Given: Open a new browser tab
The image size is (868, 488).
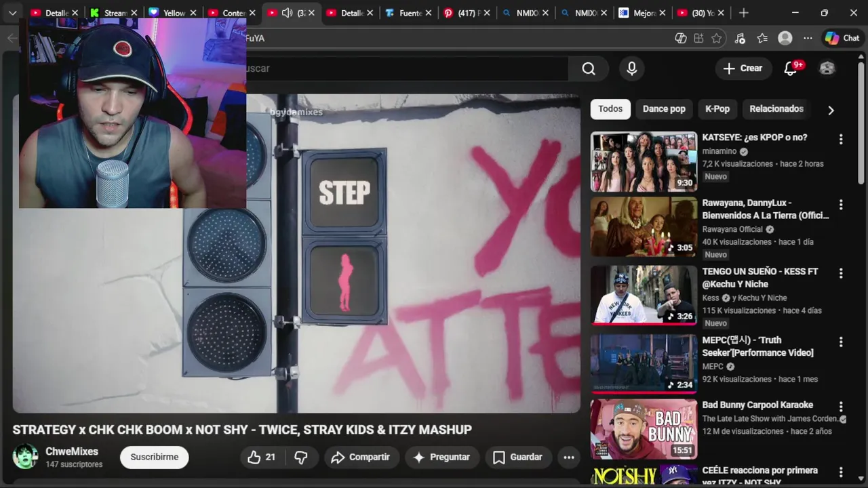Looking at the screenshot, I should pyautogui.click(x=744, y=12).
